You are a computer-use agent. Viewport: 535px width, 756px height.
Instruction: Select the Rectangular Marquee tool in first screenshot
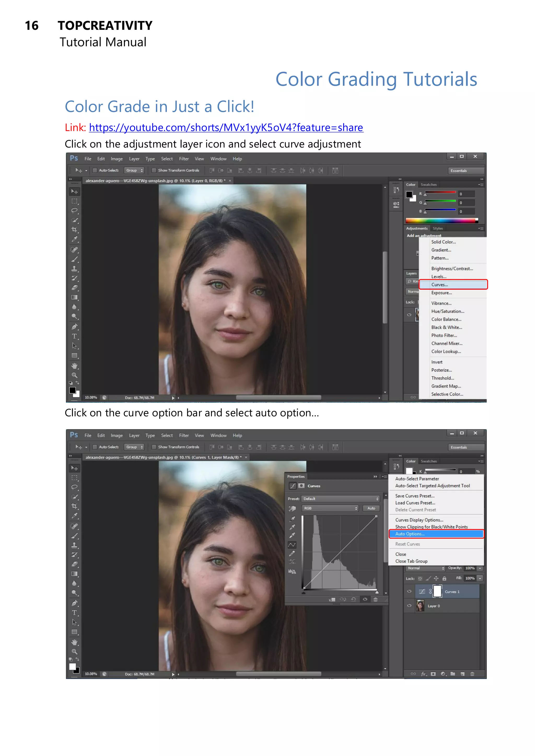tap(74, 201)
